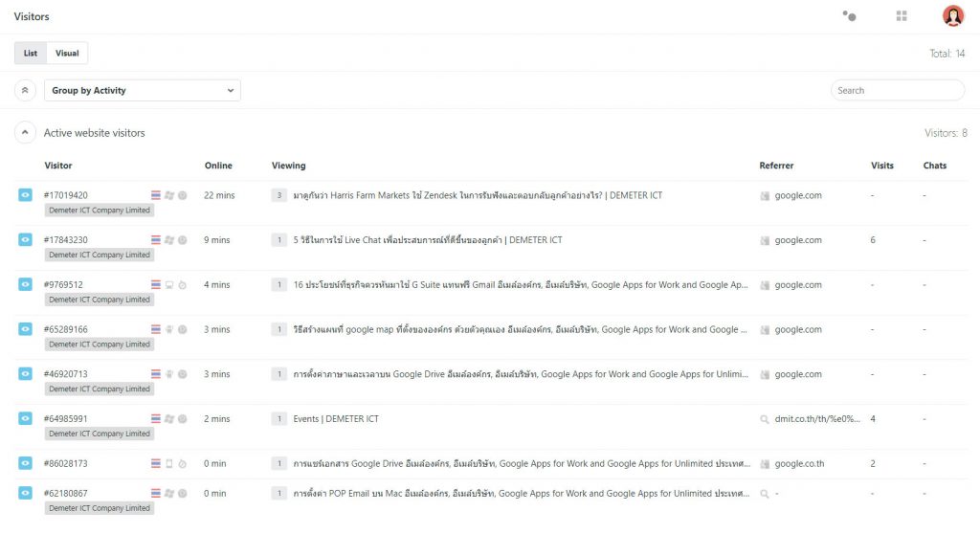Open the Group by Activity dropdown
Screen dimensions: 980x534
[x=143, y=90]
